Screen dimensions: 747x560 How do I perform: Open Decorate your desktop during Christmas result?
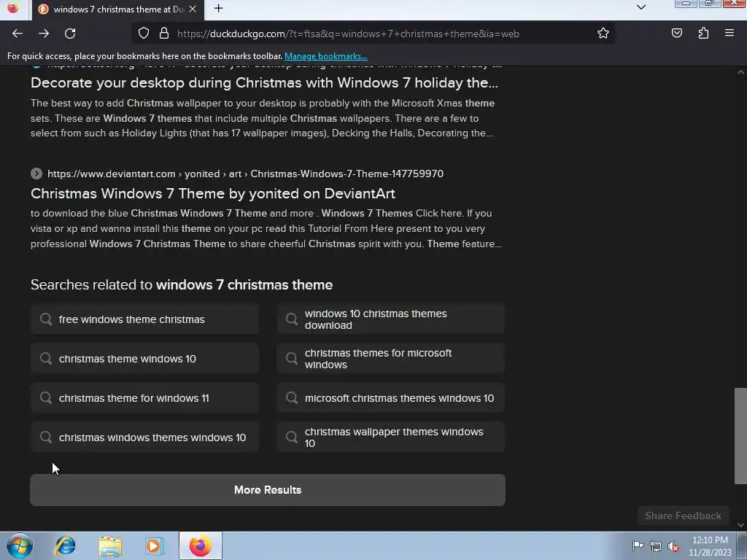point(264,83)
